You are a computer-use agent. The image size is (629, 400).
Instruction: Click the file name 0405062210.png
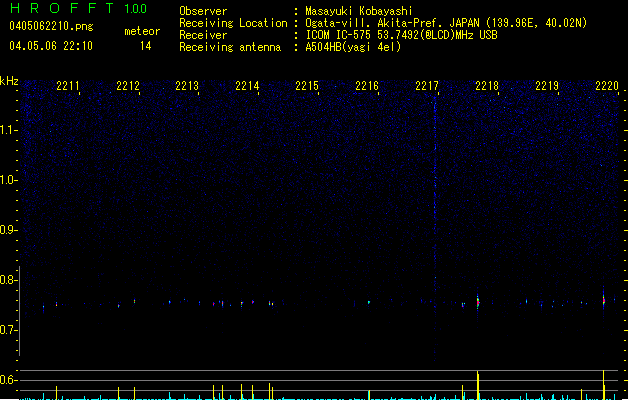click(51, 26)
